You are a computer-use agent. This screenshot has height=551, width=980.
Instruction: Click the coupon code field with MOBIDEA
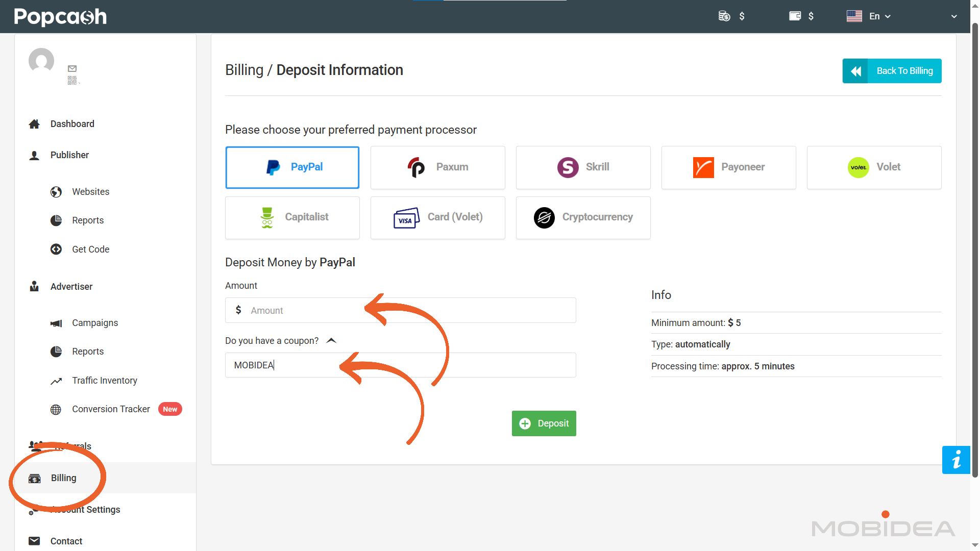click(x=401, y=365)
